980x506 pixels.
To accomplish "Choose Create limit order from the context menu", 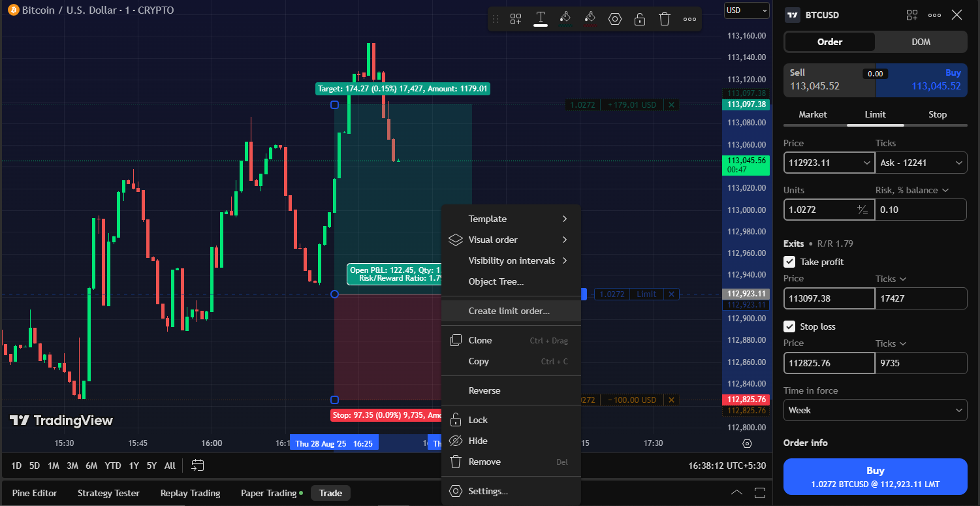I will [x=511, y=311].
